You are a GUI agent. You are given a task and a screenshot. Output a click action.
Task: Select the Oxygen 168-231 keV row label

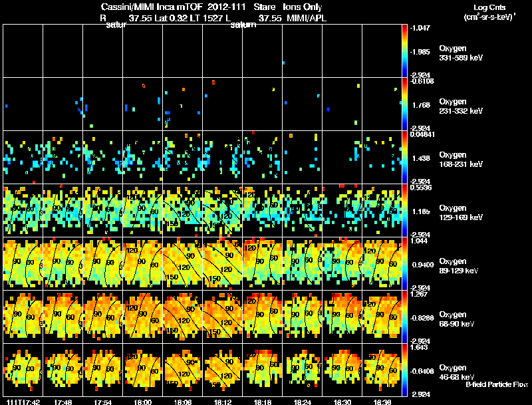point(461,160)
